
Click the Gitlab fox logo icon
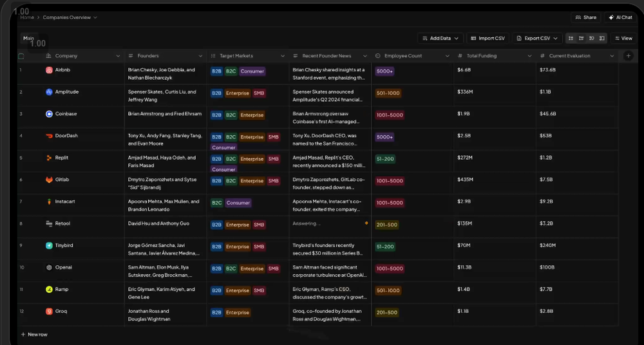point(49,180)
